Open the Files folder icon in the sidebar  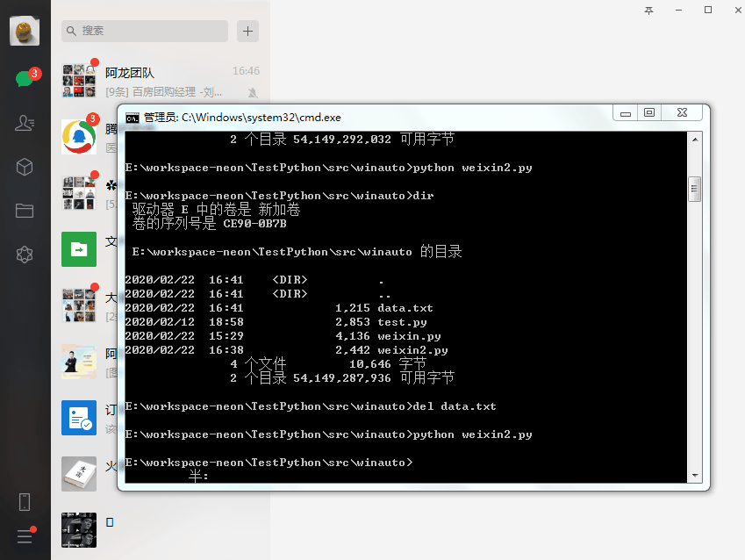pyautogui.click(x=25, y=211)
